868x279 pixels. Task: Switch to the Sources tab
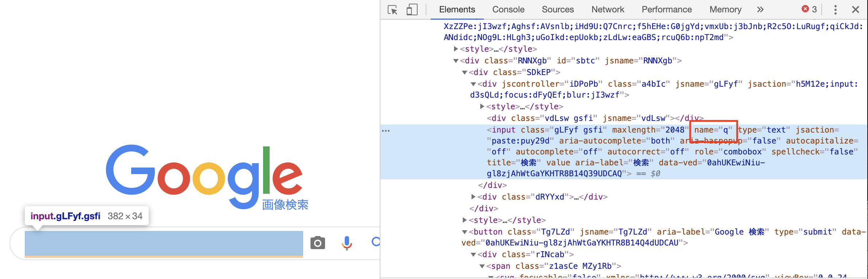coord(558,9)
